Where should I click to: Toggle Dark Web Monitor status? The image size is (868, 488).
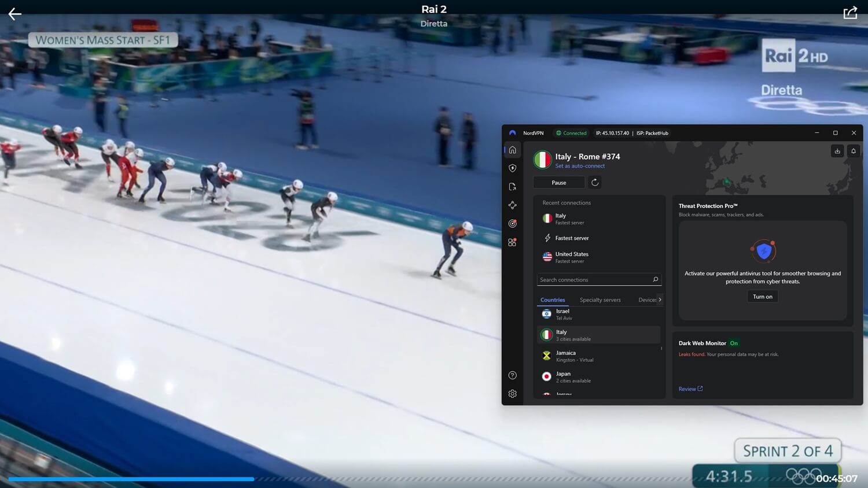(x=734, y=343)
